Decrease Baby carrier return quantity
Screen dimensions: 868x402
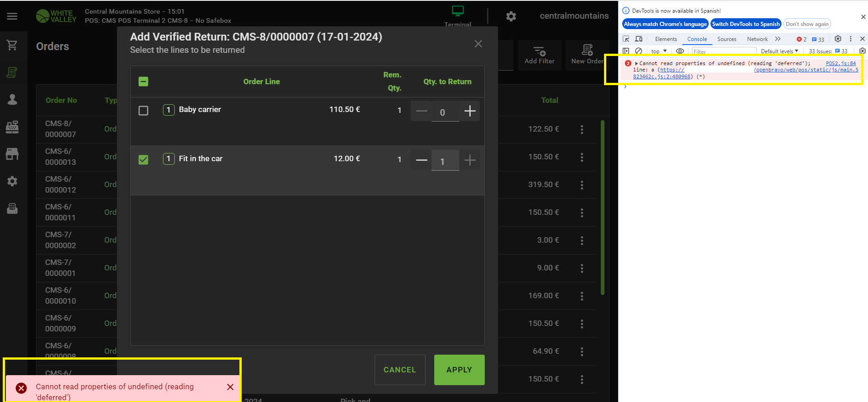pyautogui.click(x=421, y=111)
